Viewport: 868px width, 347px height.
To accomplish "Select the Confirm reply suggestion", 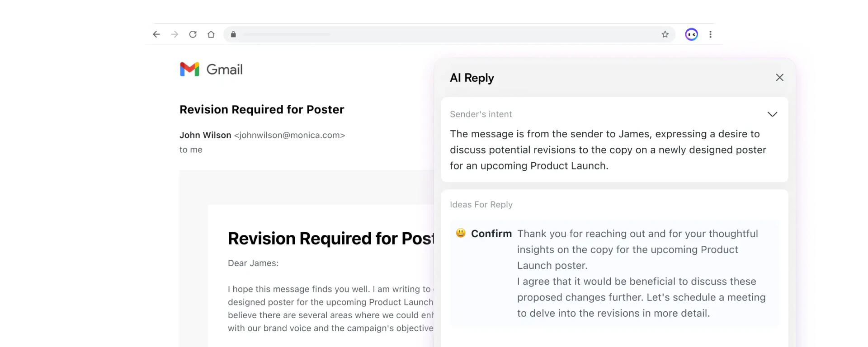I will (x=491, y=234).
